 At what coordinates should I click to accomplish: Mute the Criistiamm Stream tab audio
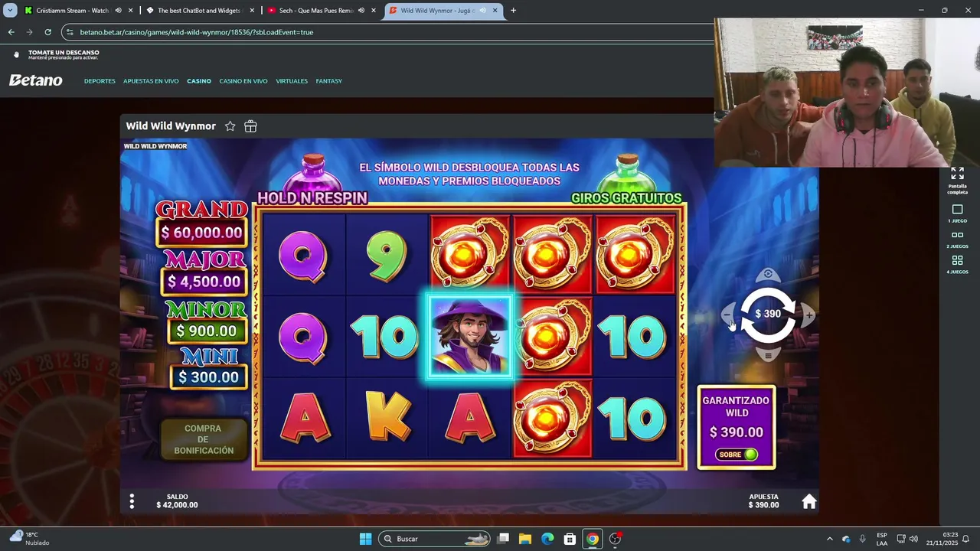[x=118, y=11]
